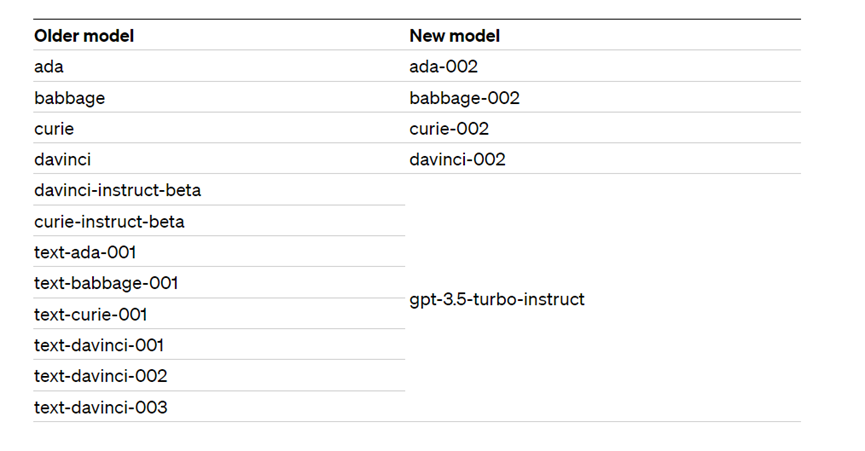
Task: Select the babbage-002 new model cell
Action: click(x=465, y=98)
